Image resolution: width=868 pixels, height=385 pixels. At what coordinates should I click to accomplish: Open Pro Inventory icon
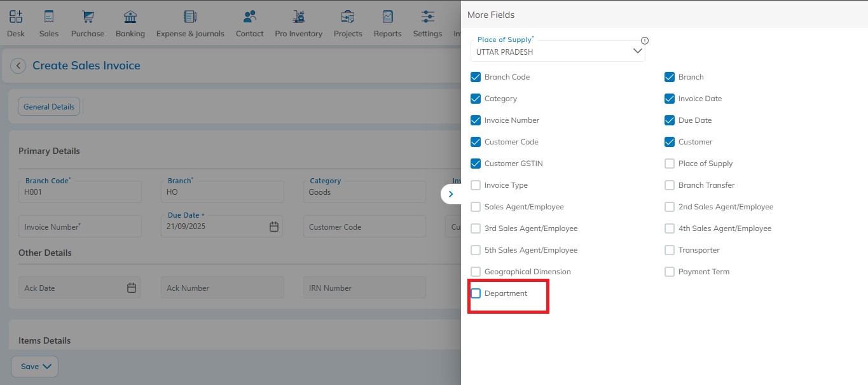(x=298, y=17)
